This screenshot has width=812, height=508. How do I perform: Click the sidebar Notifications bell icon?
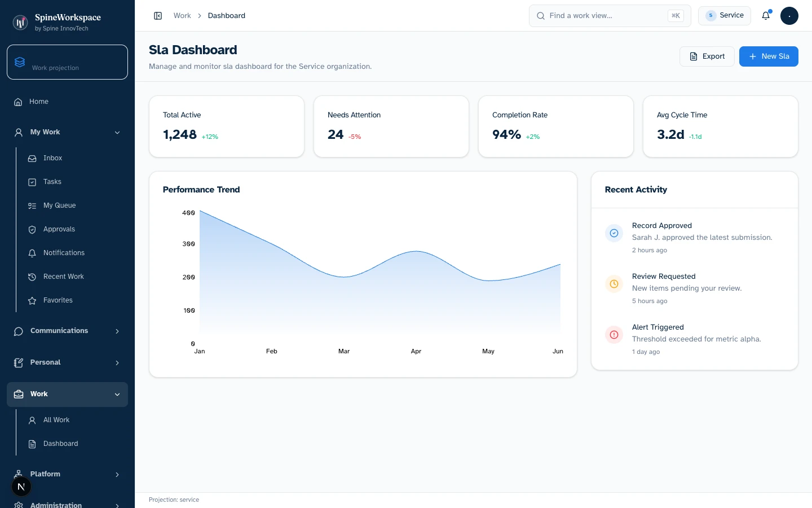coord(32,253)
